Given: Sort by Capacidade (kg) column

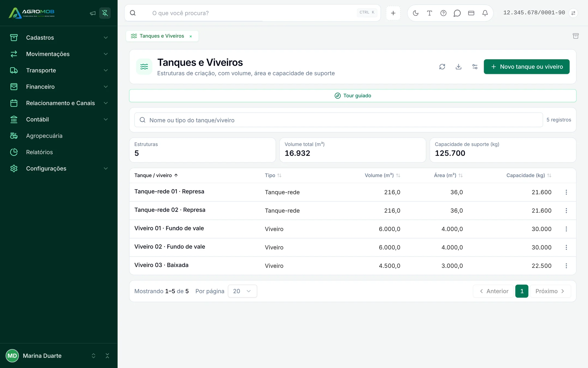Looking at the screenshot, I should [x=529, y=175].
